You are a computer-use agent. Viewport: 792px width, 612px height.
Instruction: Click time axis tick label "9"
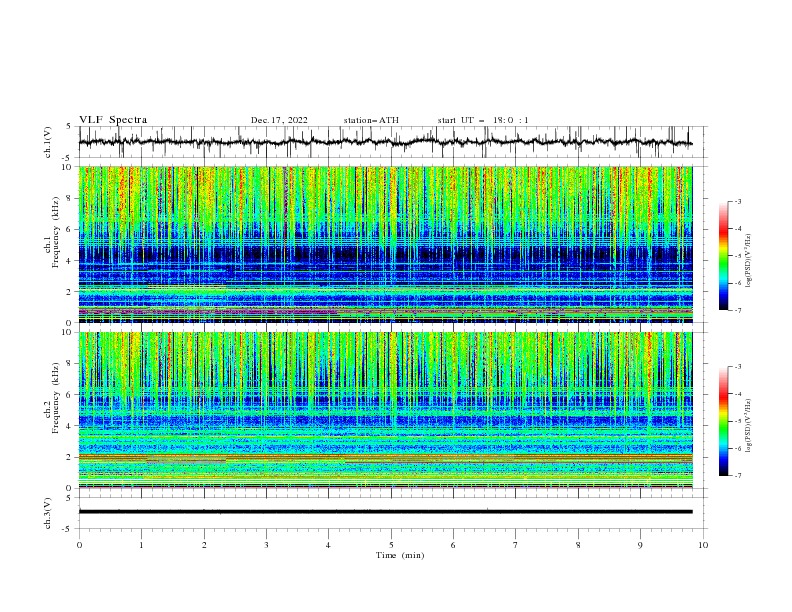(x=640, y=545)
